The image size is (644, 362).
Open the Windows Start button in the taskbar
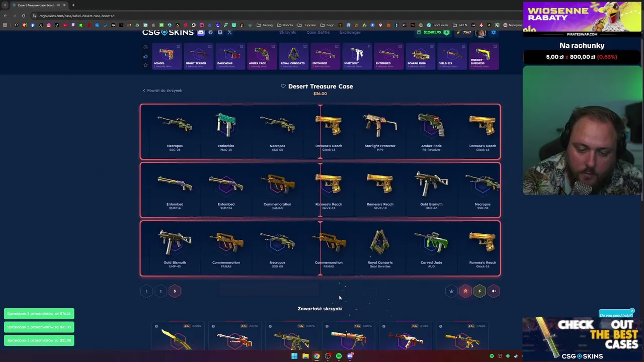294,356
